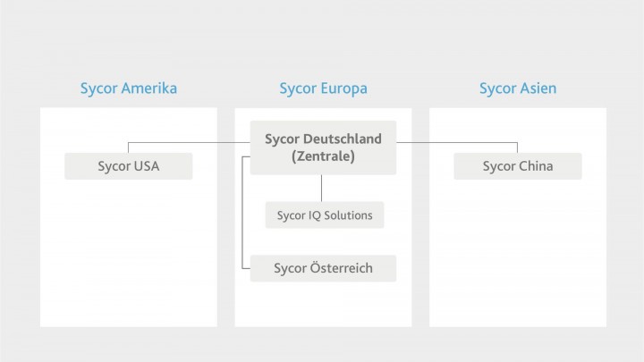This screenshot has height=362, width=644.
Task: Click the word China in the right box
Action: point(536,166)
